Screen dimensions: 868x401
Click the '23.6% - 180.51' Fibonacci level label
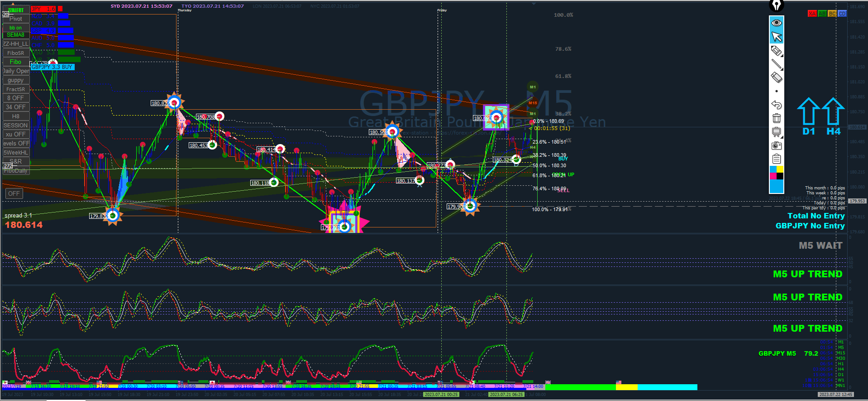(549, 142)
